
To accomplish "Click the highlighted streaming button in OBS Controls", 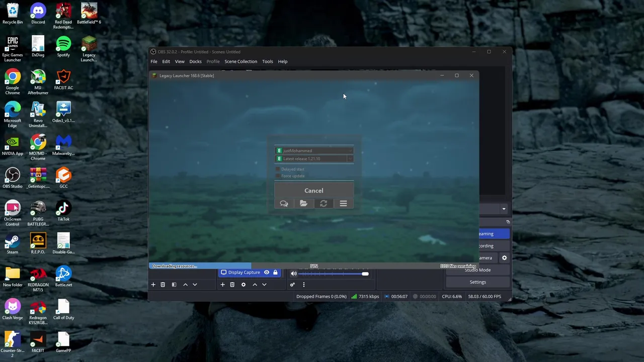I will click(494, 234).
